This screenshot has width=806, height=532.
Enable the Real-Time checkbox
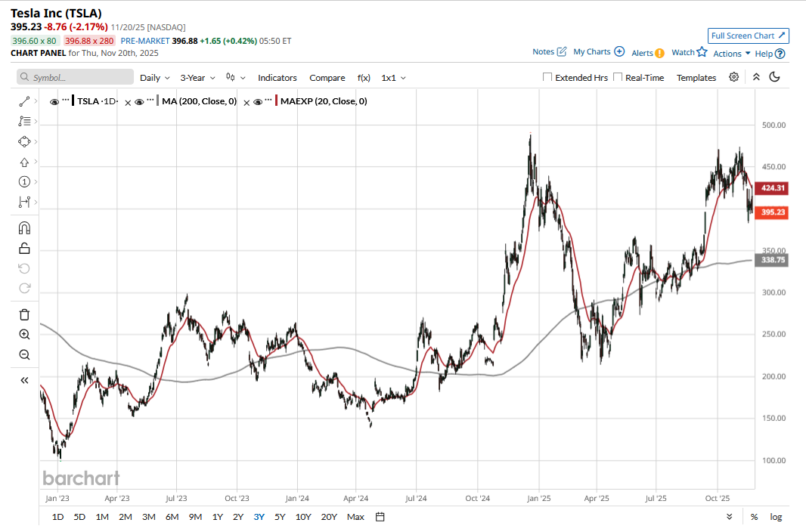[618, 77]
